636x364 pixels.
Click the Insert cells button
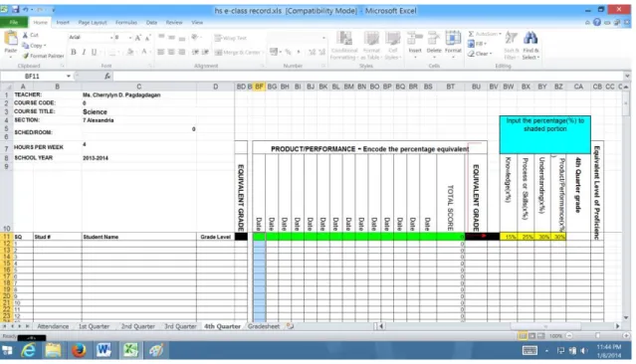tap(415, 45)
